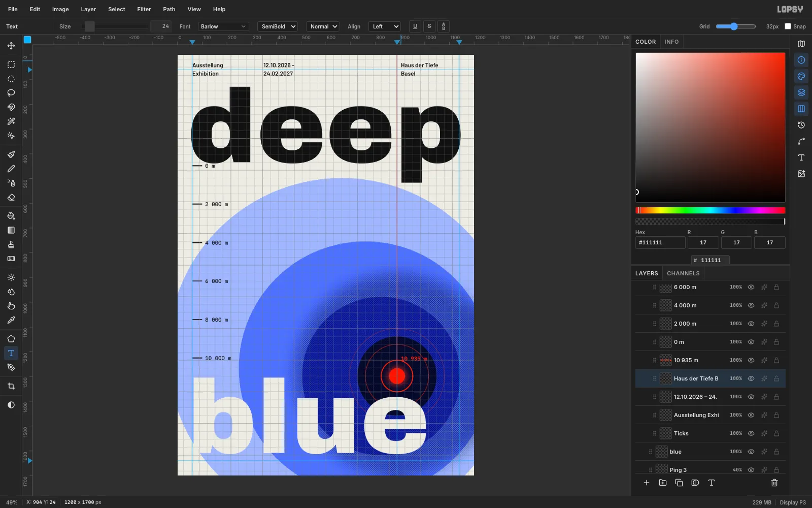This screenshot has height=508, width=812.
Task: Select the 12.10.2026 – 24. layer
Action: point(710,397)
